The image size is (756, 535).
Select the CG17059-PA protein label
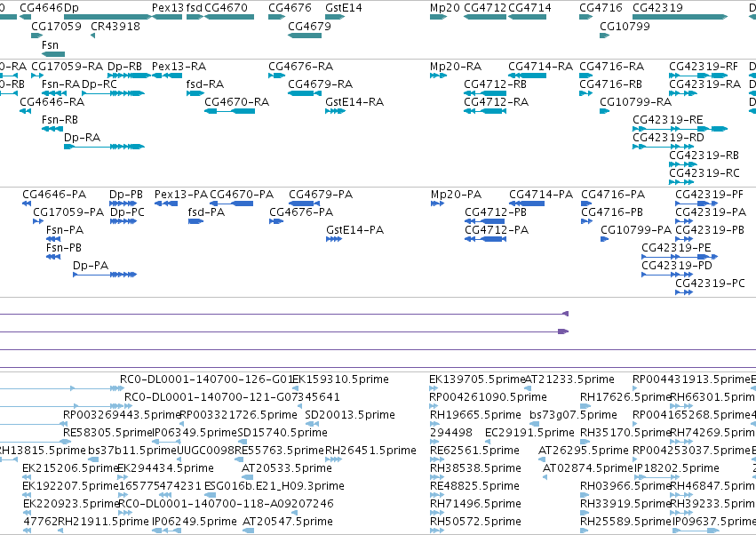pyautogui.click(x=68, y=212)
